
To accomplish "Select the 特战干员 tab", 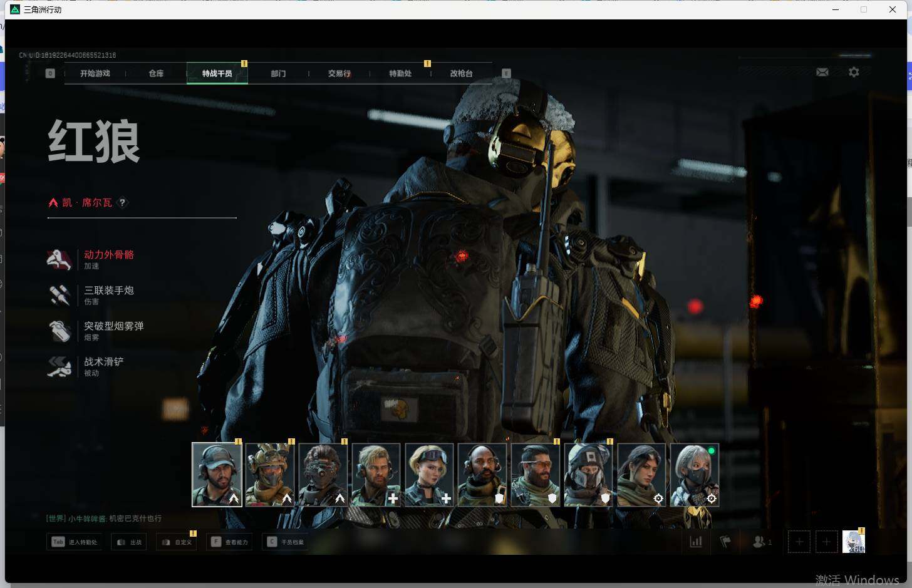I will click(x=217, y=73).
